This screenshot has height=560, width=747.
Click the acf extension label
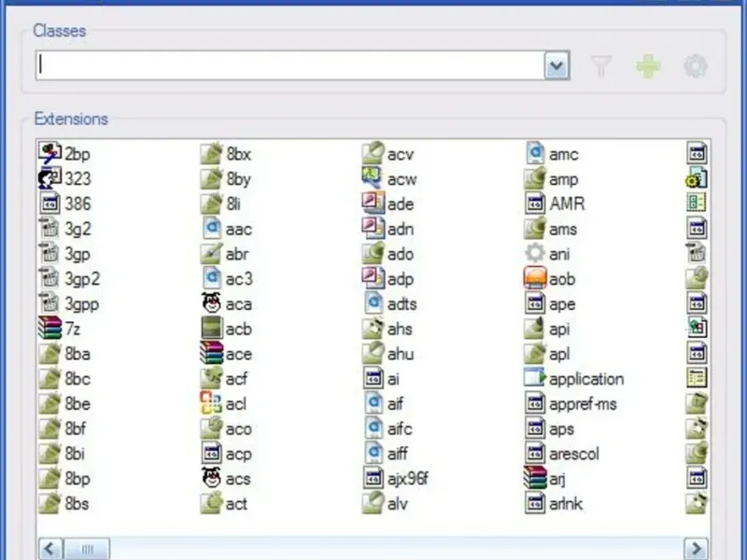(x=237, y=379)
